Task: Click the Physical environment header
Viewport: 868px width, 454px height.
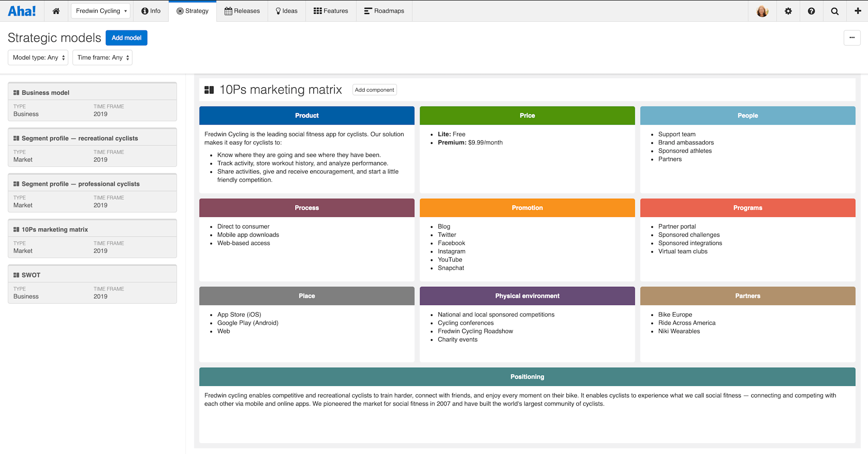Action: (527, 296)
